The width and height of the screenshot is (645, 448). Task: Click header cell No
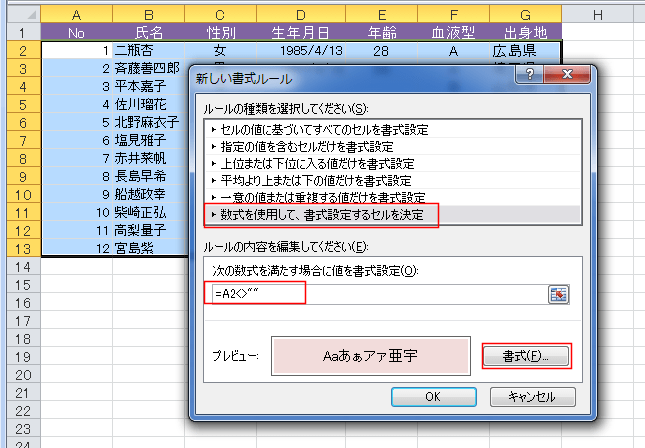pos(77,32)
